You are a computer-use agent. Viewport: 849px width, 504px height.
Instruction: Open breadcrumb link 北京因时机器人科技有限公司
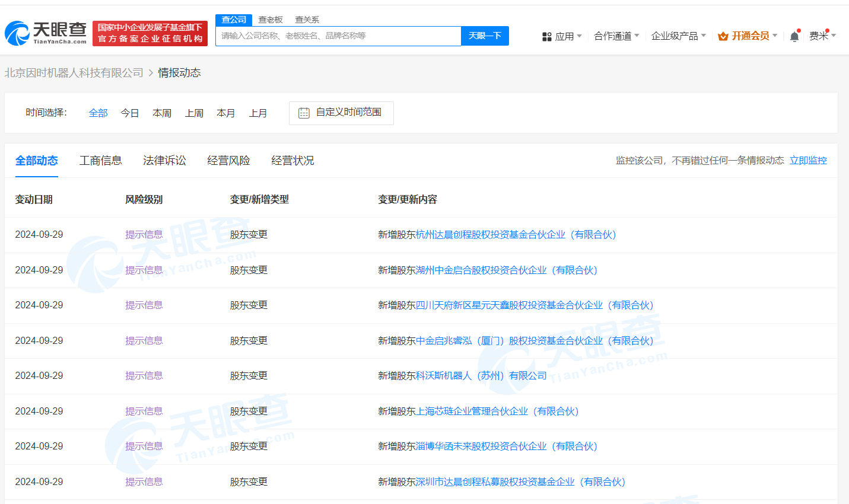click(x=74, y=72)
